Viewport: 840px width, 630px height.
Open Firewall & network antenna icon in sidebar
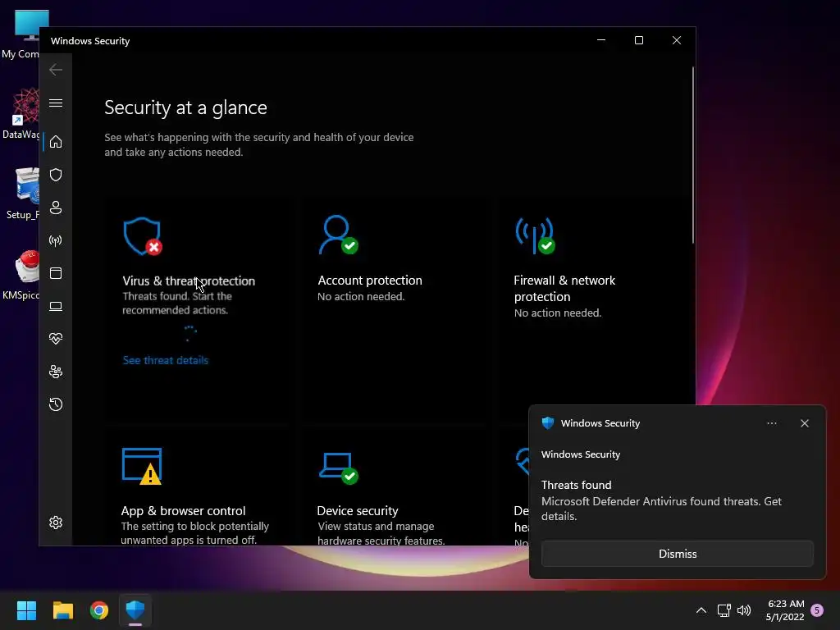click(x=56, y=240)
